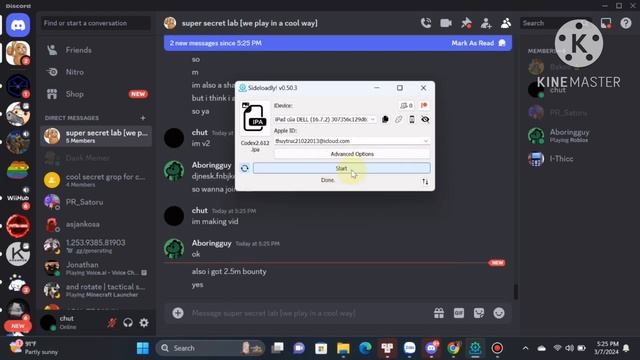Open pinned messages

(466, 23)
